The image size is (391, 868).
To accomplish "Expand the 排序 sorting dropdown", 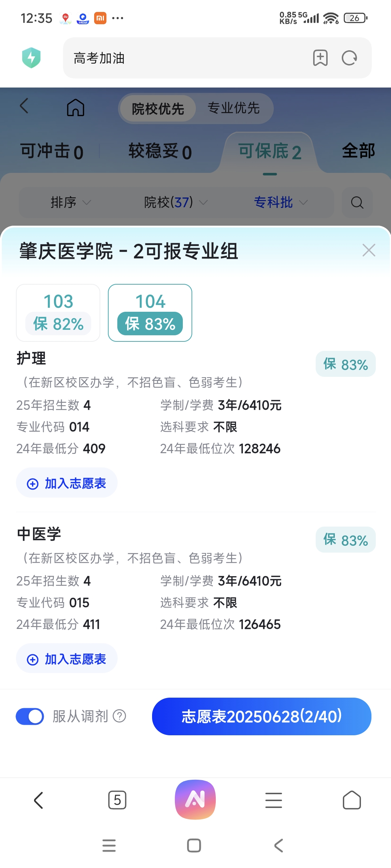I will [x=71, y=203].
